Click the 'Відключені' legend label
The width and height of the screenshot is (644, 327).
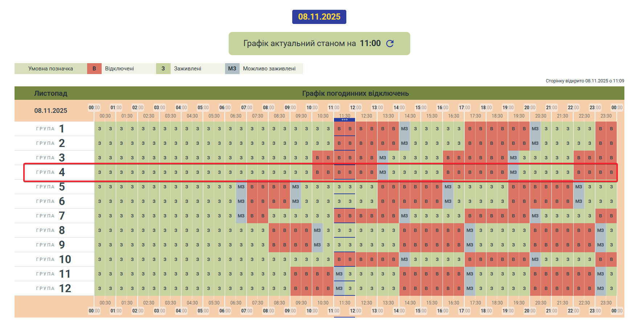pyautogui.click(x=119, y=69)
